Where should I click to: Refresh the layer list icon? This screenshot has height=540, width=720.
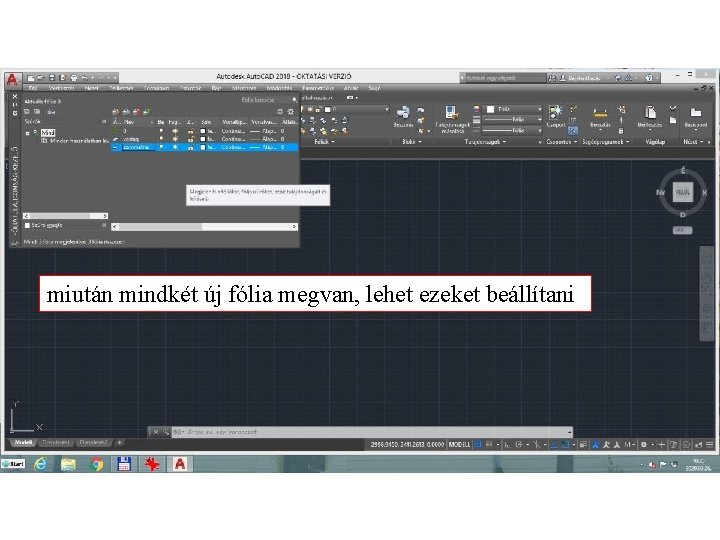tap(280, 112)
